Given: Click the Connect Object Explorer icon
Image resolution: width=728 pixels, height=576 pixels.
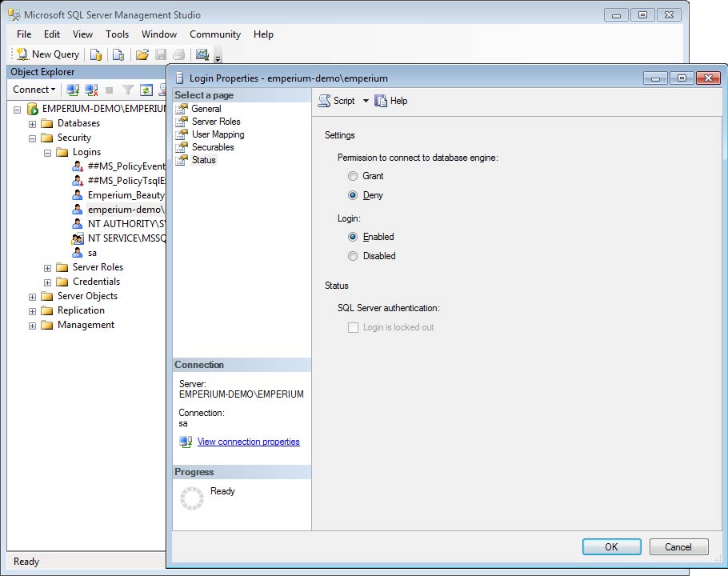Looking at the screenshot, I should point(73,90).
